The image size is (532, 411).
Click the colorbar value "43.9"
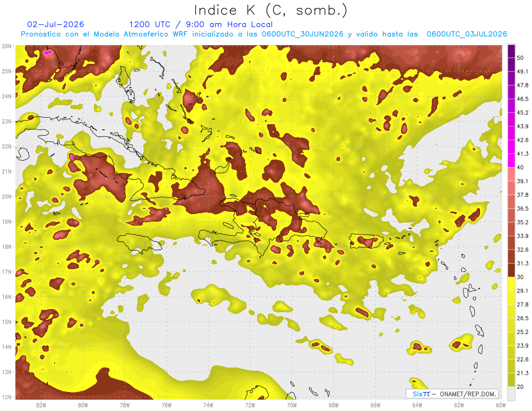tap(523, 126)
